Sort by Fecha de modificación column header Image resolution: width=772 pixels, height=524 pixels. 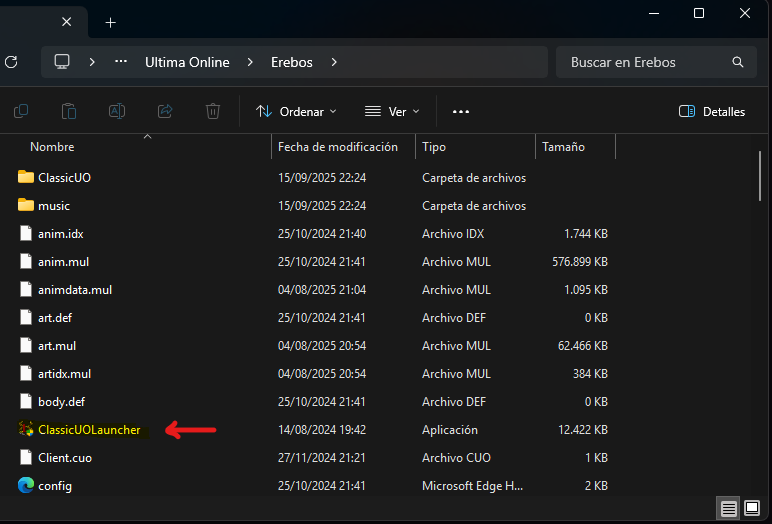338,147
